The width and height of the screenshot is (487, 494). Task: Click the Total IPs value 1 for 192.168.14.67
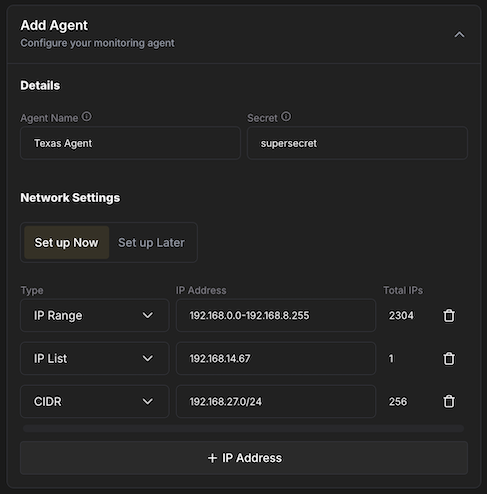coord(391,358)
